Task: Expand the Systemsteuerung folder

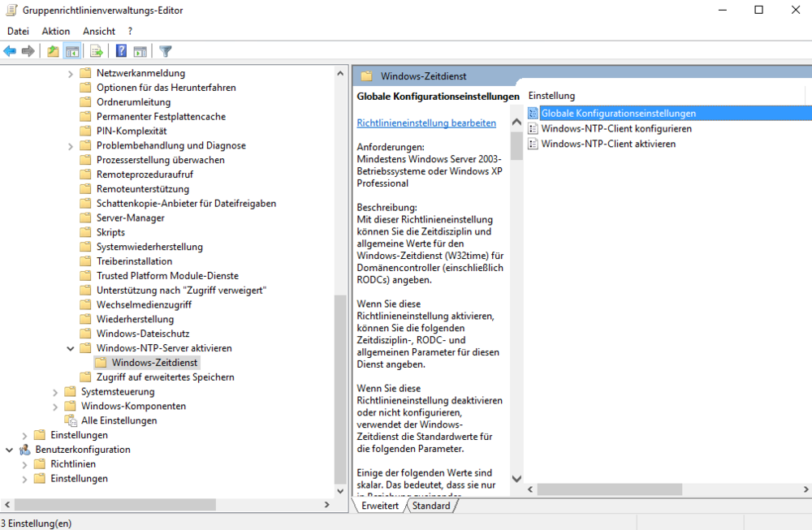Action: tap(55, 392)
